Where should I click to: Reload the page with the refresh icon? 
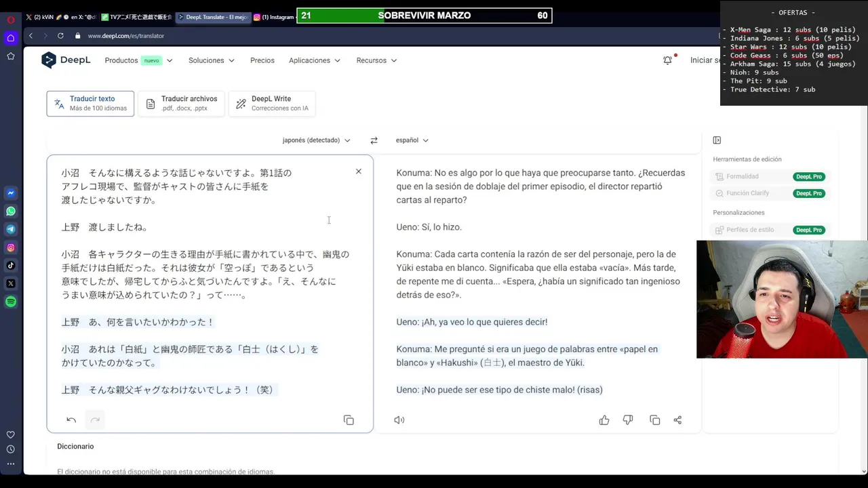[60, 35]
